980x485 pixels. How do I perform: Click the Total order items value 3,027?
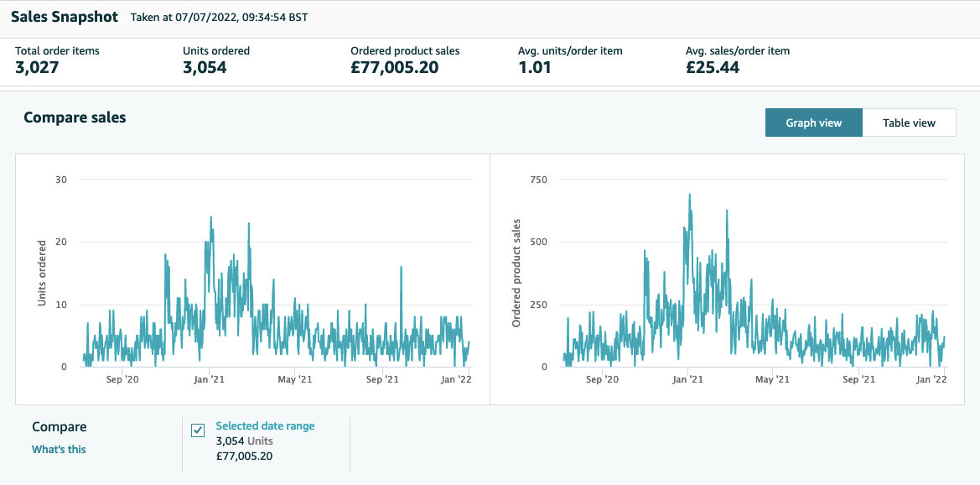tap(37, 68)
